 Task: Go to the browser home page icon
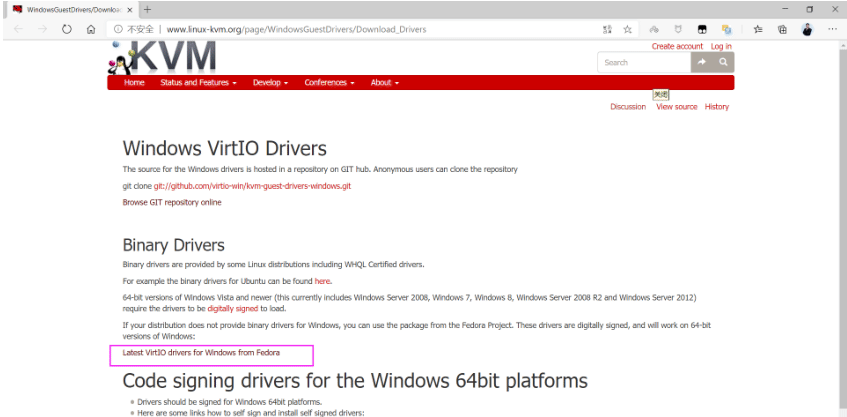click(91, 29)
